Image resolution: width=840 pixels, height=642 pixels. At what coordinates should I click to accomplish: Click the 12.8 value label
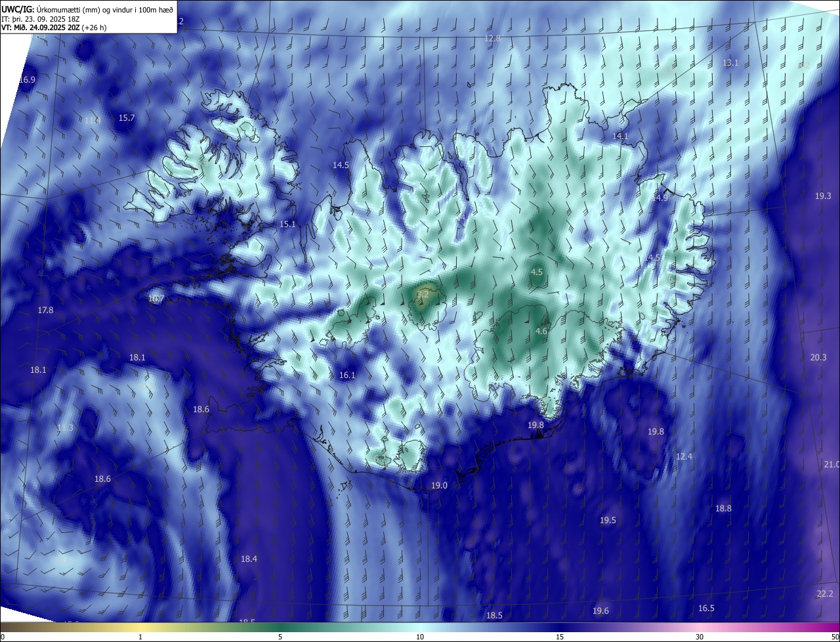[492, 39]
